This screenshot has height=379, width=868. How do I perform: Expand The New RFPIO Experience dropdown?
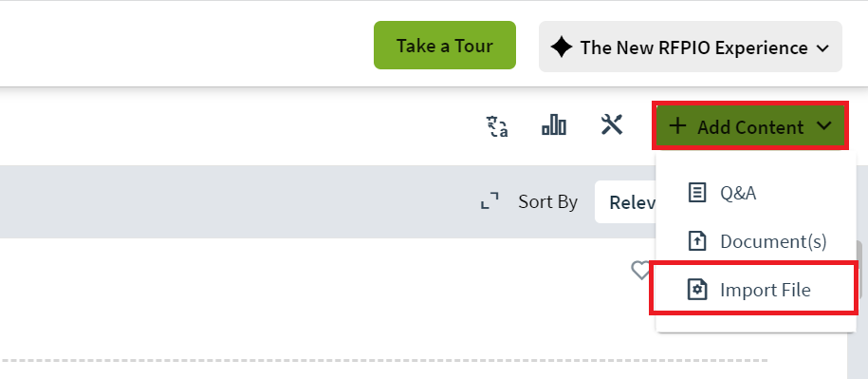(691, 47)
